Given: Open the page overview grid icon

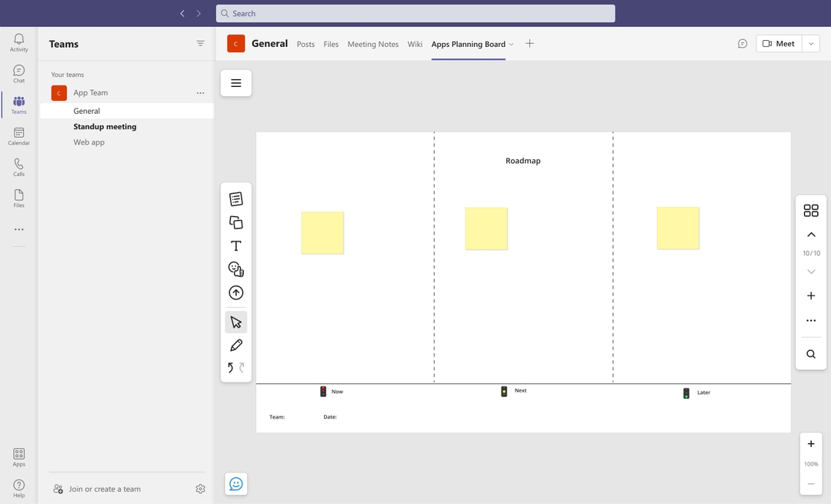Looking at the screenshot, I should 811,209.
